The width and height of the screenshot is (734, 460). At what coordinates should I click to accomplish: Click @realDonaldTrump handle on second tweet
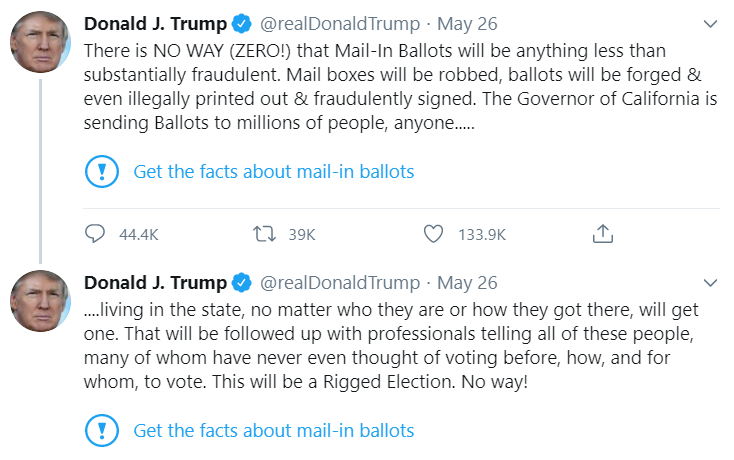click(340, 283)
